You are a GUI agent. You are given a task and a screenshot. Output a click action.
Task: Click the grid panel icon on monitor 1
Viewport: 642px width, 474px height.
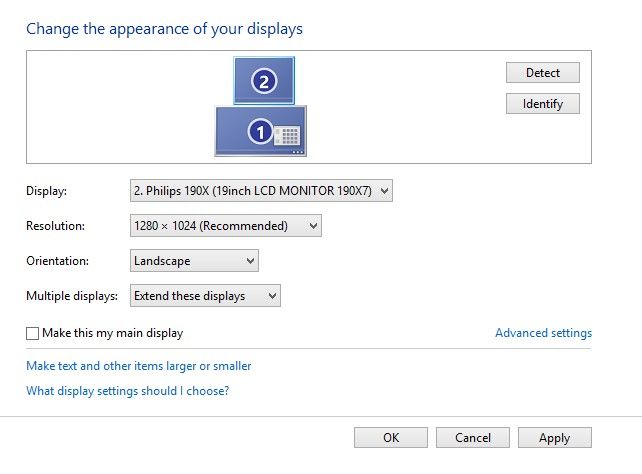coord(288,135)
